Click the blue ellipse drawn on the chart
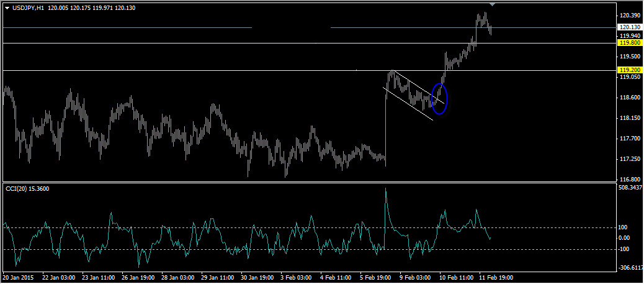This screenshot has width=644, height=284. (x=439, y=99)
